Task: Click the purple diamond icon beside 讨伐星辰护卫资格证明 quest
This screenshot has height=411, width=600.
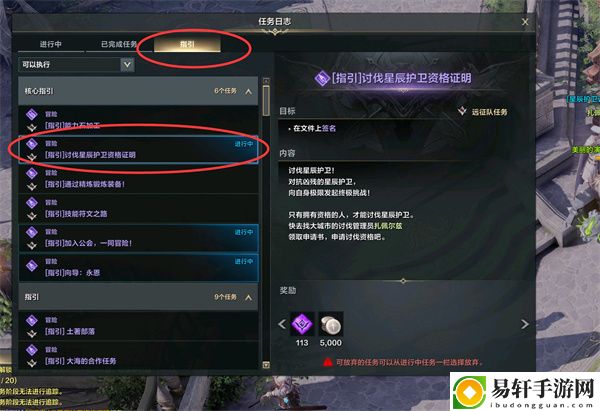Action: [32, 144]
